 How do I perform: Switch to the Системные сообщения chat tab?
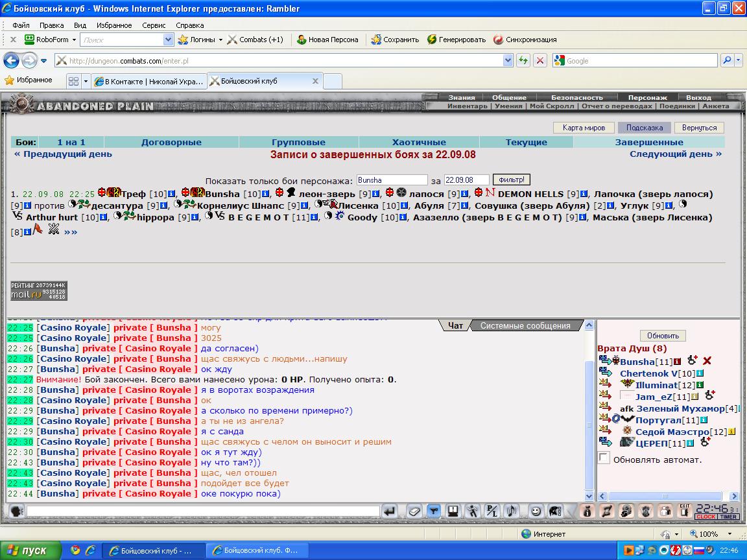525,326
